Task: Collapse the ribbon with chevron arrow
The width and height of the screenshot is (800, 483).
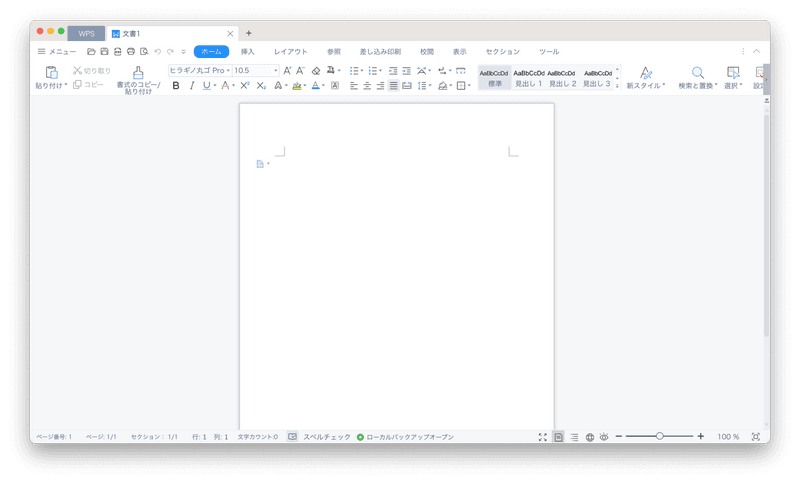Action: [756, 52]
